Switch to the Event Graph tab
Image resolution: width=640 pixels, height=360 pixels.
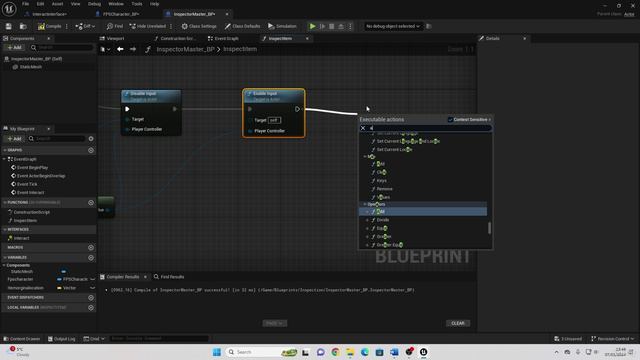(x=223, y=38)
